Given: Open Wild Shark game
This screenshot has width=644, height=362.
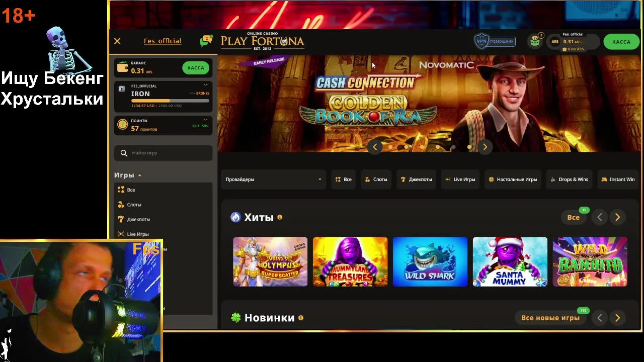Looking at the screenshot, I should tap(430, 262).
